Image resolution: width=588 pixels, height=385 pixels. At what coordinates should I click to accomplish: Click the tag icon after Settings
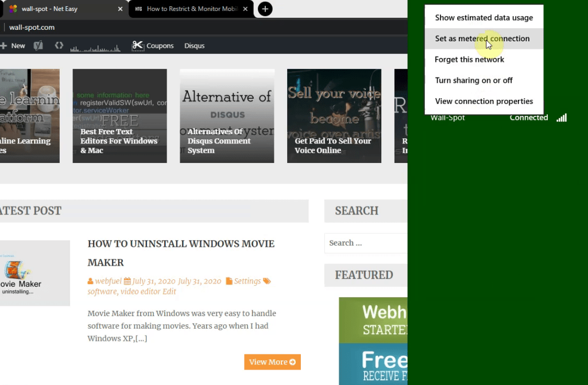[x=266, y=281]
